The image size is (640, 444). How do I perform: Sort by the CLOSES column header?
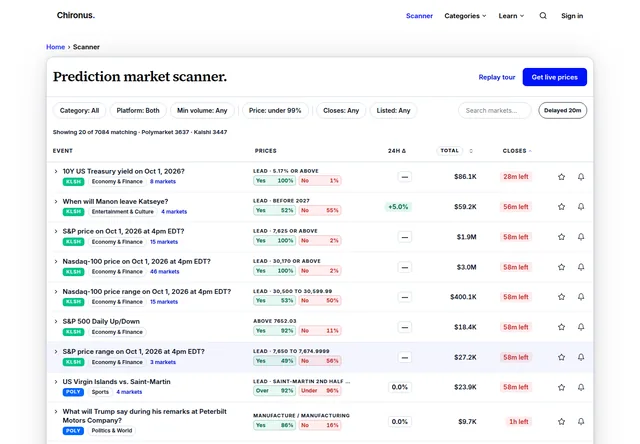point(517,151)
